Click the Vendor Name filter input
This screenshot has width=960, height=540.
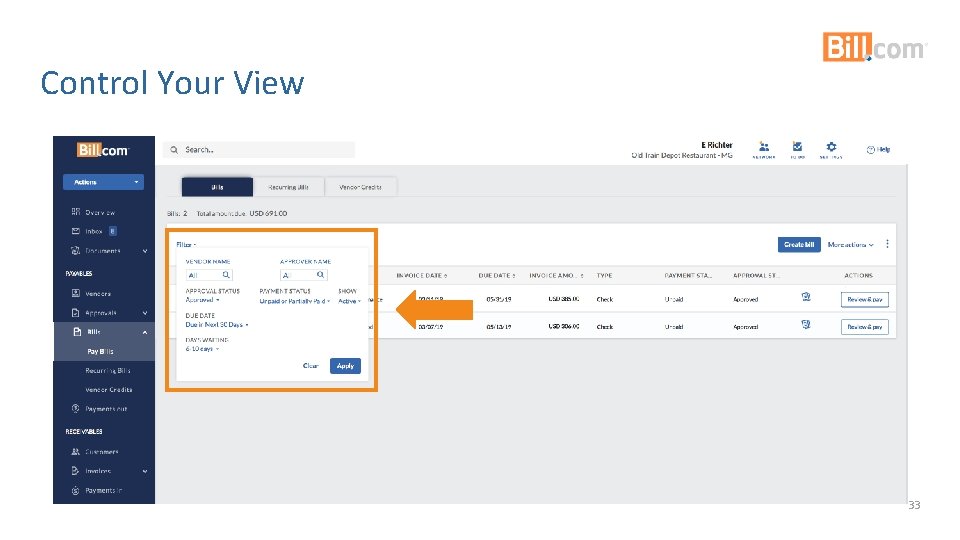click(x=209, y=275)
